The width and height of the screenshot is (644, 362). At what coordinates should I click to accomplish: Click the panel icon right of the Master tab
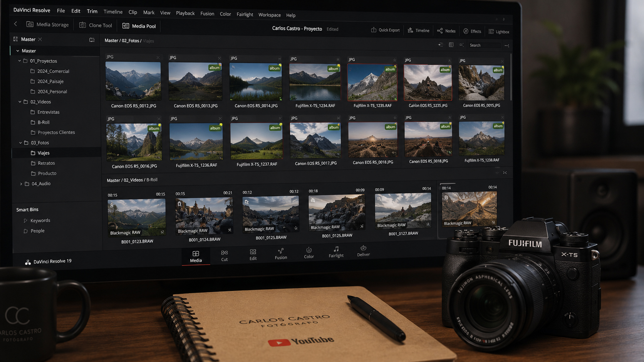point(92,40)
